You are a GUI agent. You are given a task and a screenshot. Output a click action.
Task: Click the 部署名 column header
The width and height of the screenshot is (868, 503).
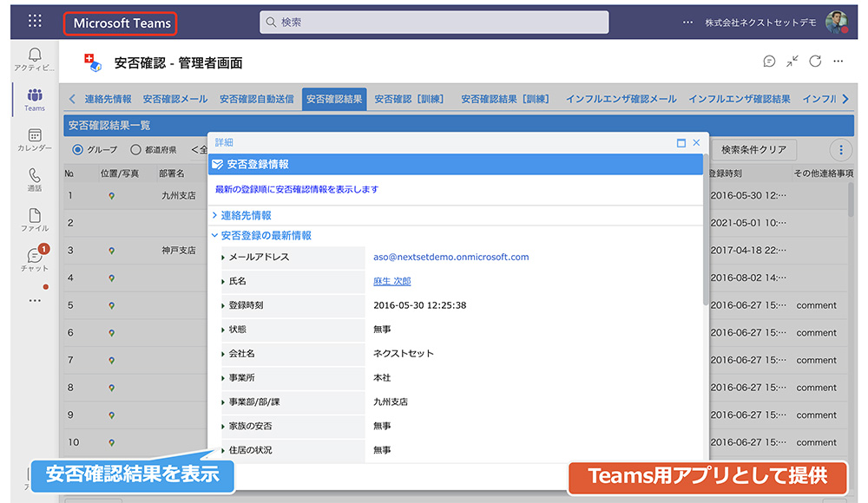(172, 173)
